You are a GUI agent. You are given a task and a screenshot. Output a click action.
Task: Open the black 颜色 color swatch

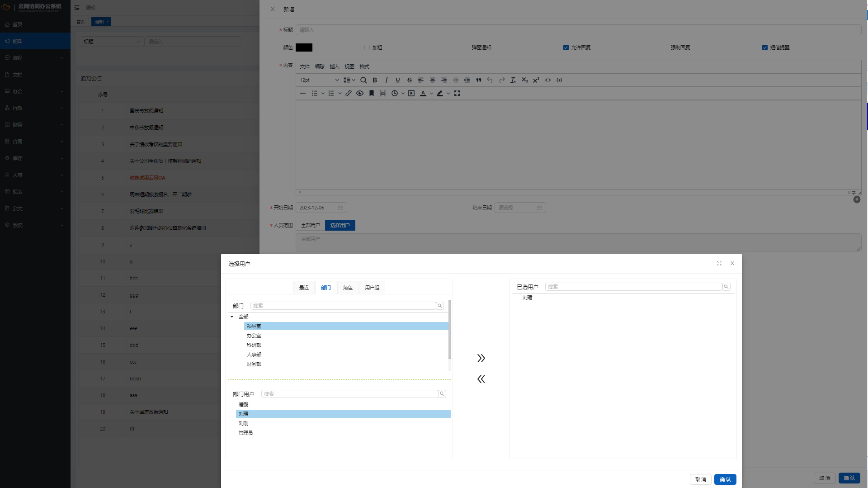pos(304,47)
